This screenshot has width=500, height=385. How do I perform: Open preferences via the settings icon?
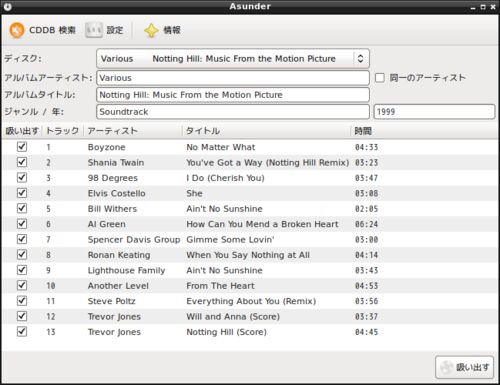(94, 30)
